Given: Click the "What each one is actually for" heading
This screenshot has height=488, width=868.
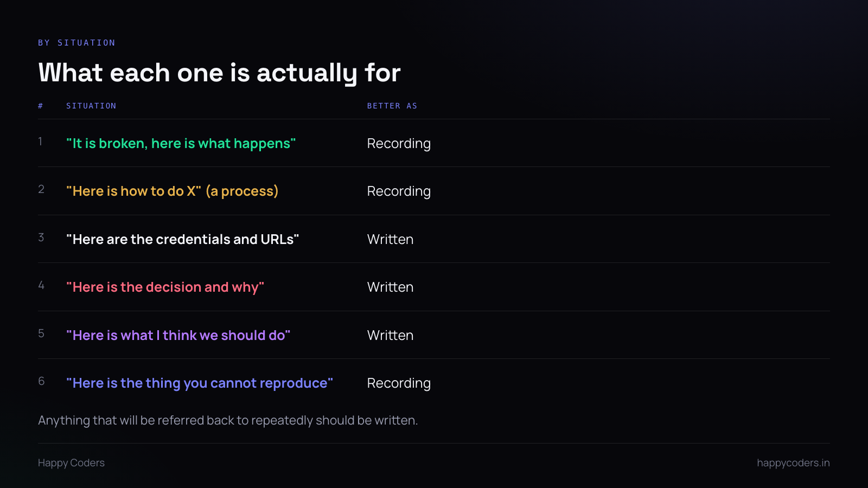Looking at the screenshot, I should [x=219, y=73].
